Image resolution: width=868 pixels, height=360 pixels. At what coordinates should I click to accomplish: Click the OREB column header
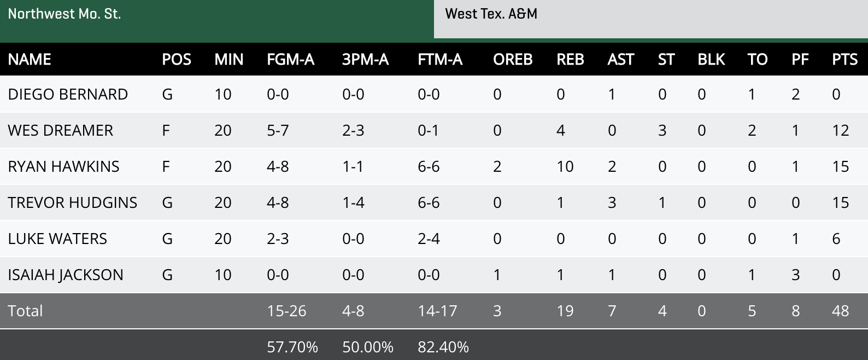coord(513,59)
